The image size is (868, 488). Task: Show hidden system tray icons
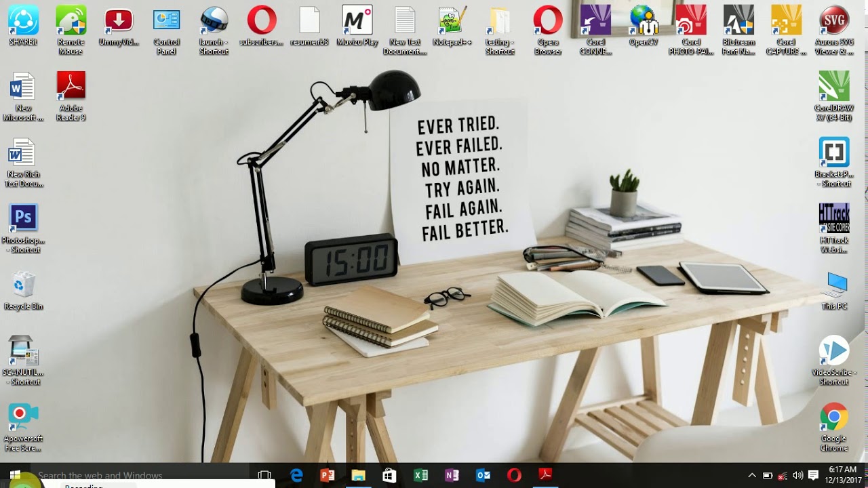point(751,475)
